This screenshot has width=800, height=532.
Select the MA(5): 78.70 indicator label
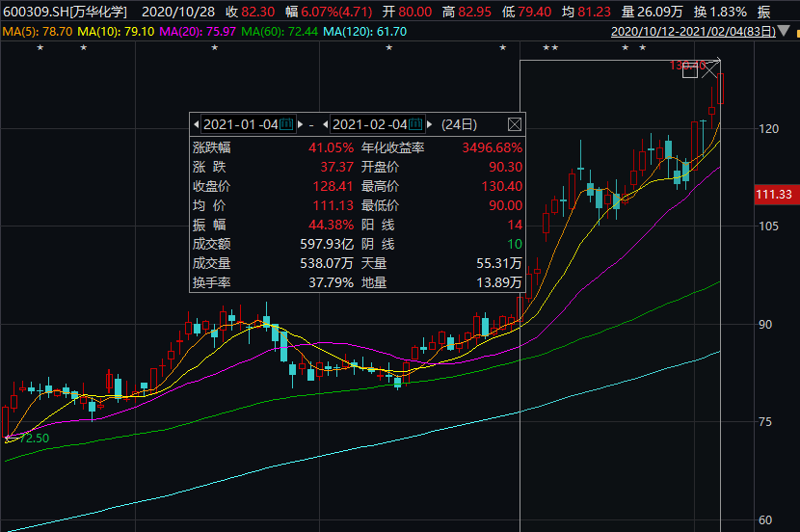[x=38, y=32]
